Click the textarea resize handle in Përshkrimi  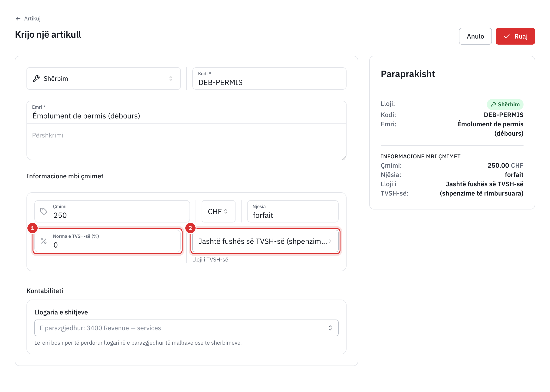point(344,158)
